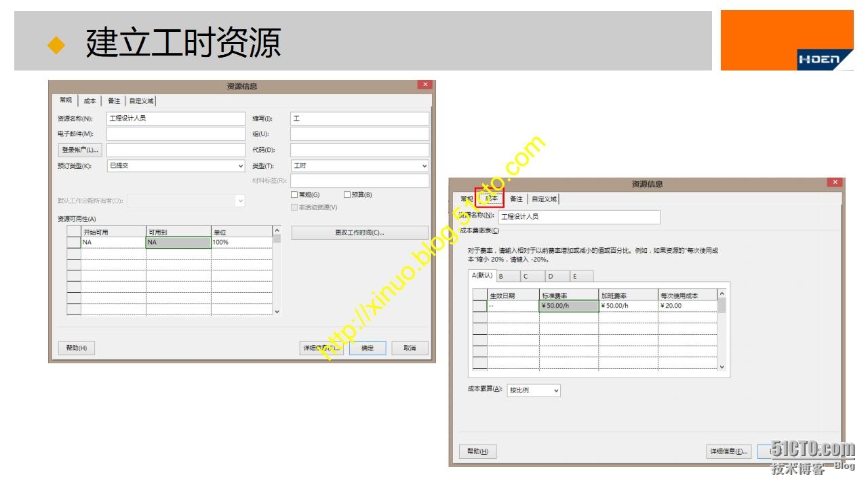Click 确定 in the resource availability dialog

pos(368,348)
